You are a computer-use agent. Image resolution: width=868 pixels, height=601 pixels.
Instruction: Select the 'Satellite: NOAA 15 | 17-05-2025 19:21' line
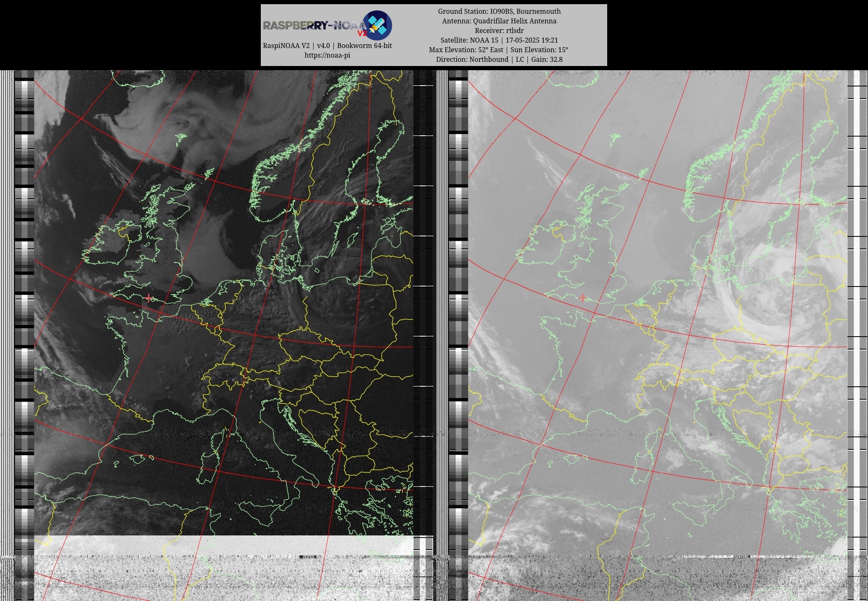click(499, 40)
